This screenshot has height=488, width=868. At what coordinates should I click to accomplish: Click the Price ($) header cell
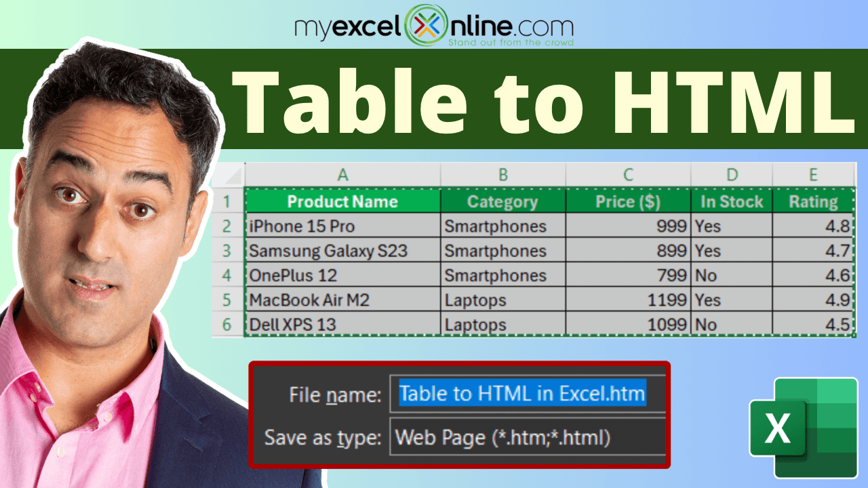pos(628,201)
